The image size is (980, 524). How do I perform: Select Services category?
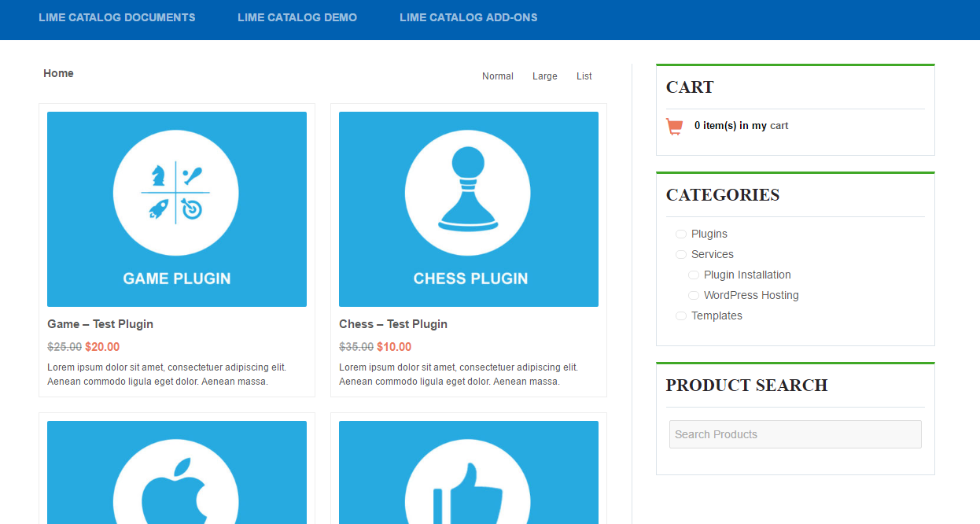(713, 254)
